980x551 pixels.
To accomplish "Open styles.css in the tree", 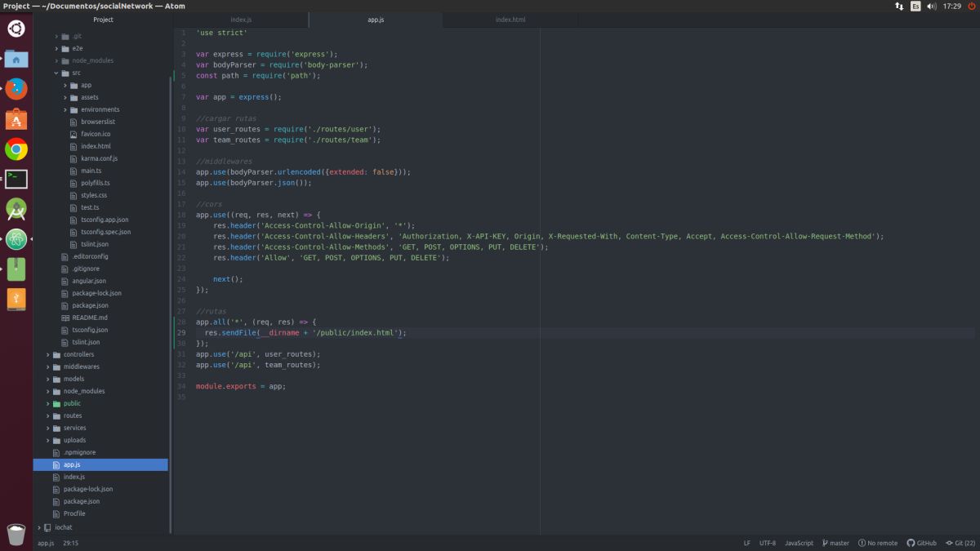I will 94,195.
